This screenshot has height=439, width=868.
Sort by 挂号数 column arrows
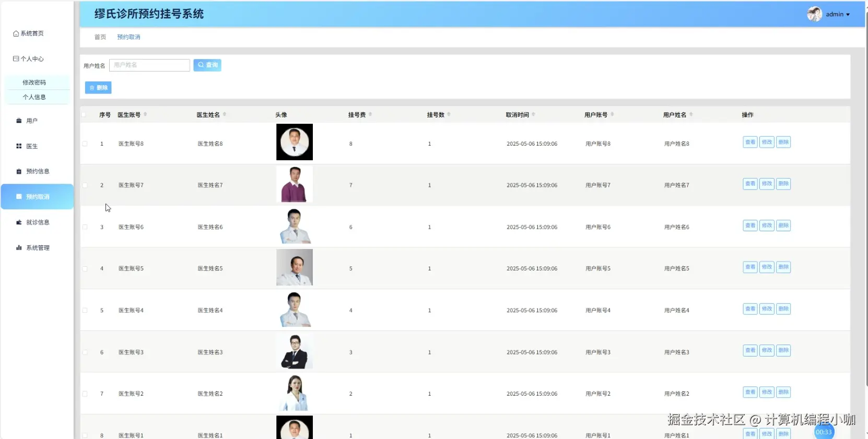tap(449, 114)
